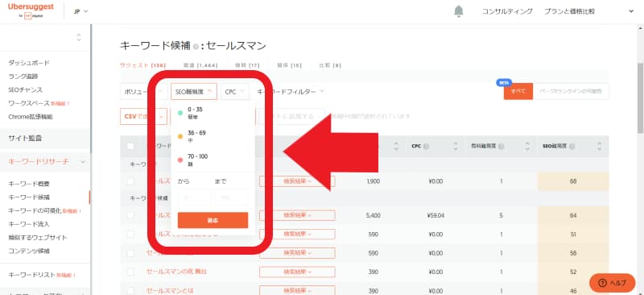The width and height of the screenshot is (644, 295).
Task: Sort by 有料難易度 column arrows
Action: [x=528, y=146]
